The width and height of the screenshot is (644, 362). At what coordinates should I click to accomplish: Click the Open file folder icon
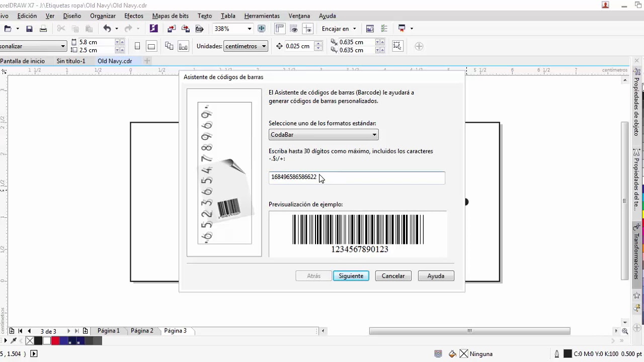[8, 29]
